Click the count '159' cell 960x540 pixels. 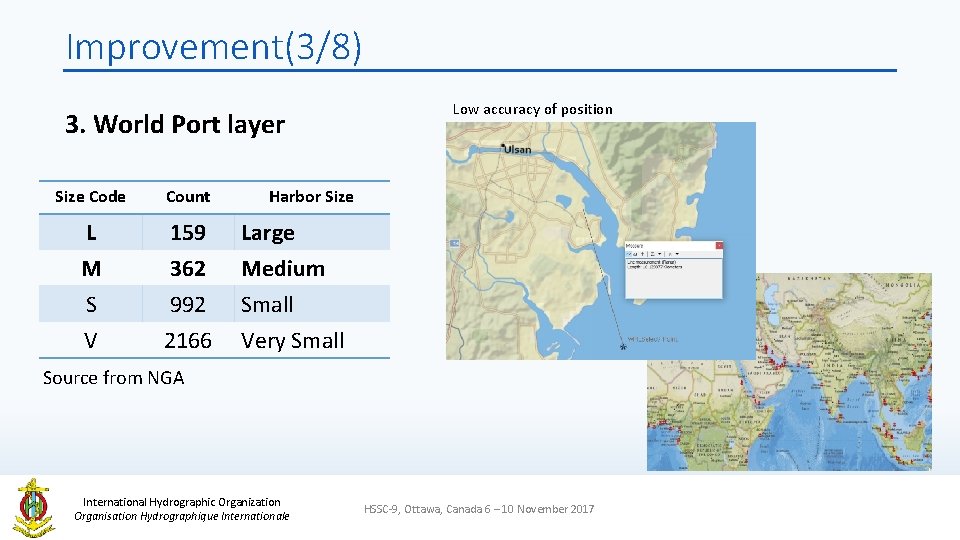tap(188, 233)
